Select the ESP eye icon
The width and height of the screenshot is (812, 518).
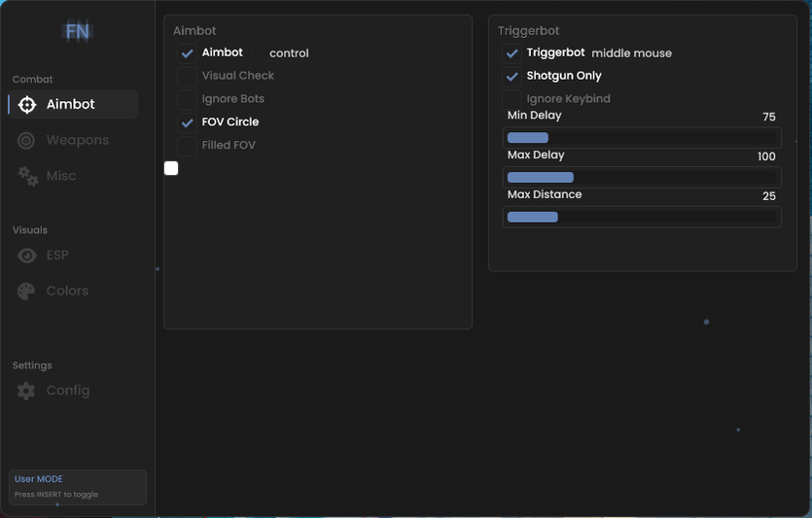[26, 256]
